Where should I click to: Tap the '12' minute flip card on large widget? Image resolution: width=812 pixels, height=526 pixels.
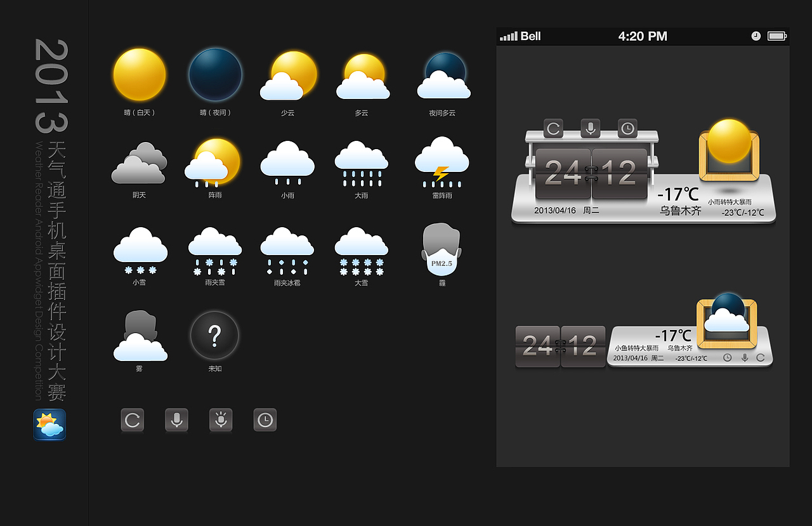click(620, 173)
